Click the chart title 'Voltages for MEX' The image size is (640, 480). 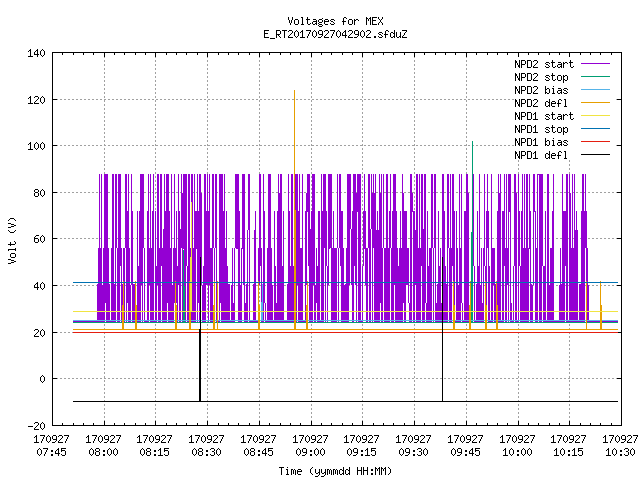[335, 21]
